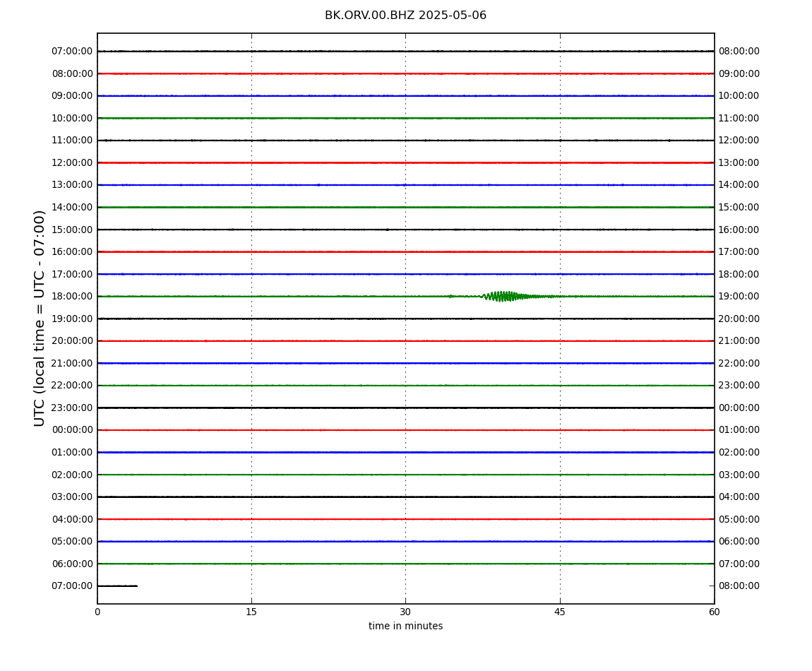Click the x-axis tick label 45
This screenshot has width=812, height=671.
click(x=560, y=612)
